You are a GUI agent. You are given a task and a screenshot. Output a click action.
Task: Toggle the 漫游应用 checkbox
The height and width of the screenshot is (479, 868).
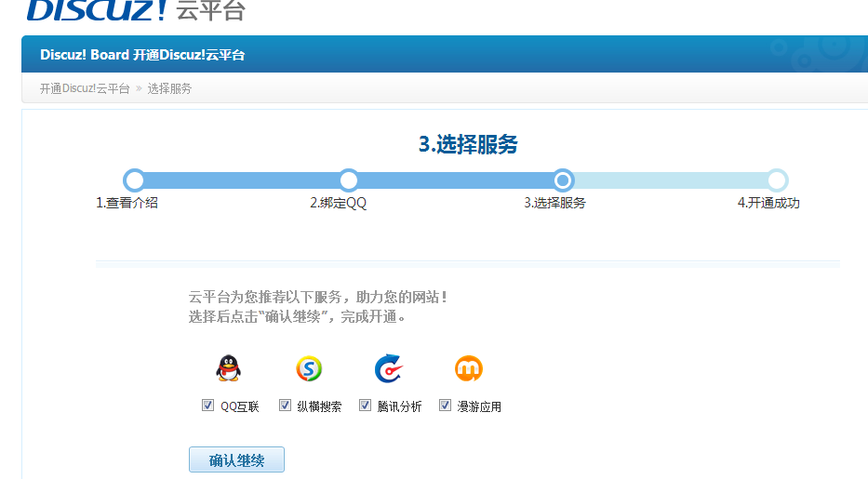(x=445, y=406)
